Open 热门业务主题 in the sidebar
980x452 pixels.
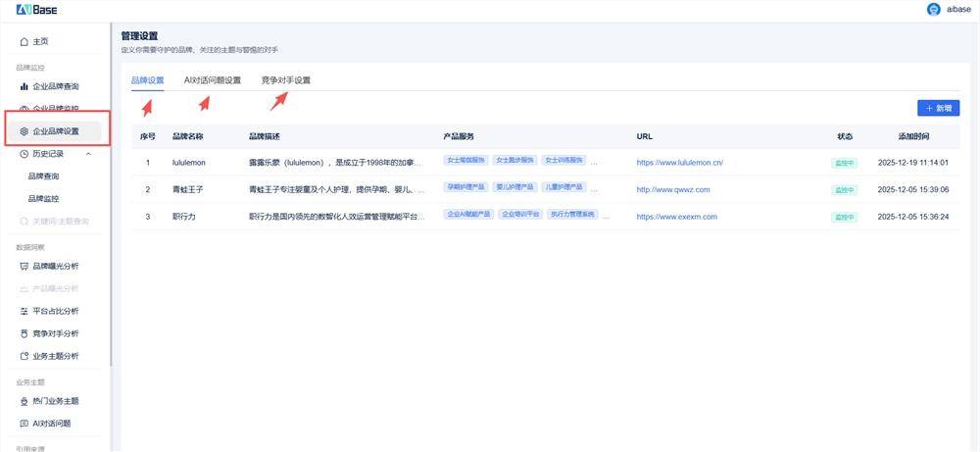pos(49,401)
